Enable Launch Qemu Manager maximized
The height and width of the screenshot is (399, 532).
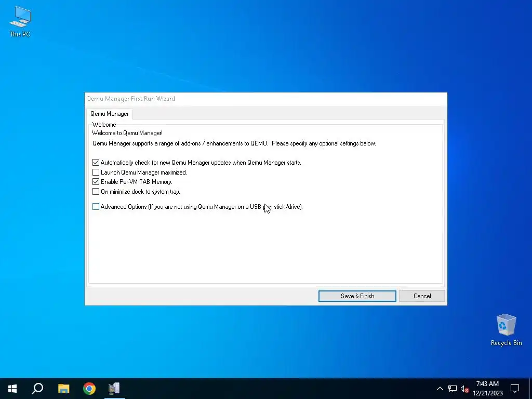(96, 172)
